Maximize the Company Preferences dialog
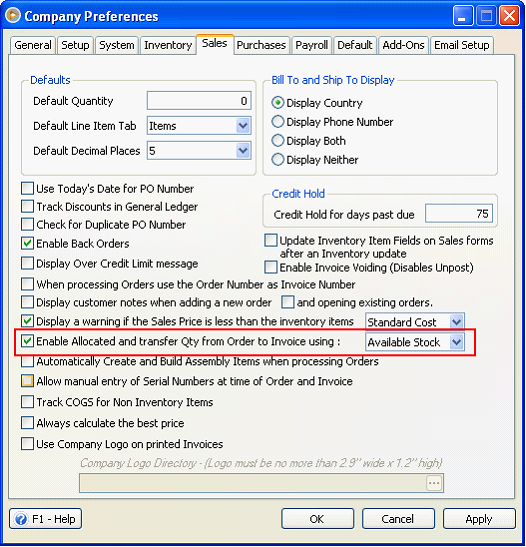 pos(486,16)
